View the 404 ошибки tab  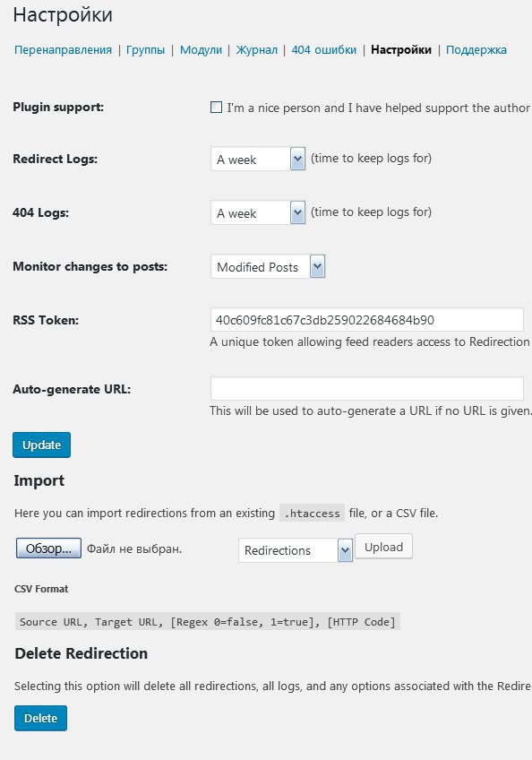(x=323, y=50)
